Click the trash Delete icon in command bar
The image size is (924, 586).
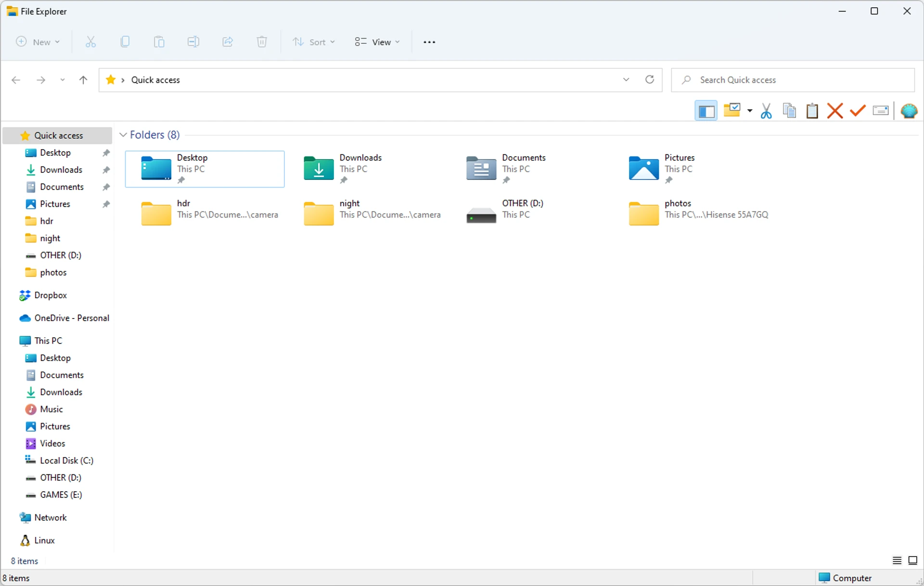[x=262, y=42]
